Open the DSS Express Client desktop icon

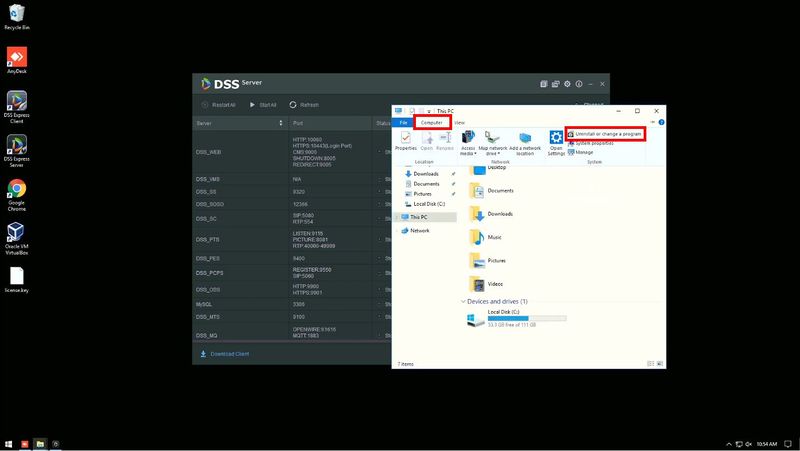(x=17, y=107)
